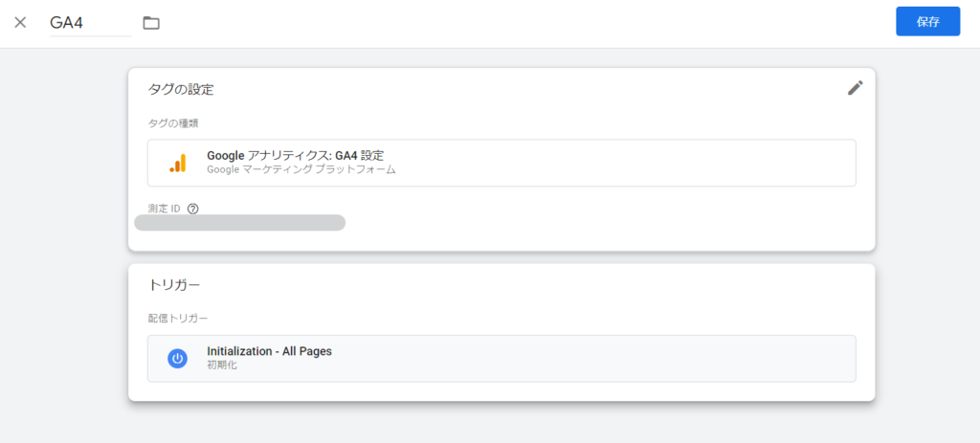Save the tag with 保存 button
This screenshot has width=980, height=443.
point(927,22)
